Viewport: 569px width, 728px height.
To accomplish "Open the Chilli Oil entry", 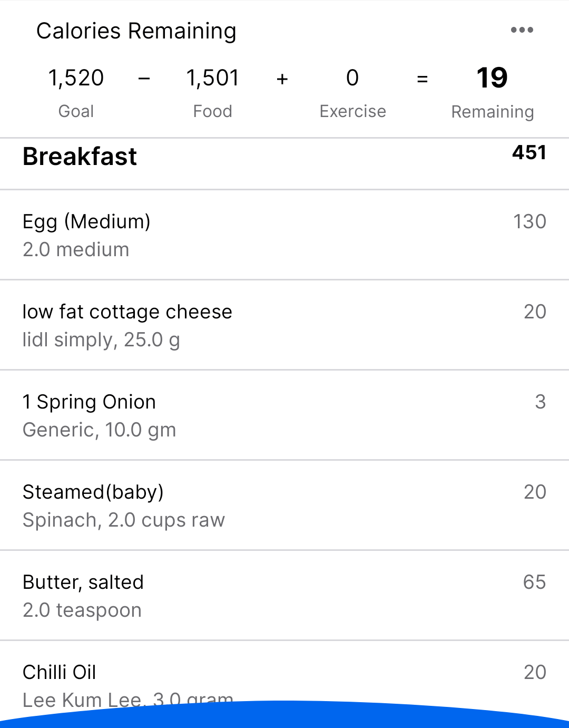I will coord(284,680).
